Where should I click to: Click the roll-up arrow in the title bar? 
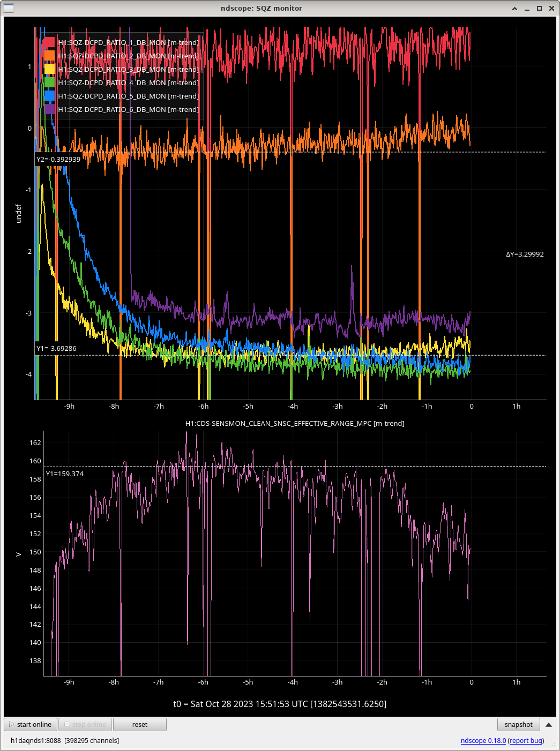point(515,9)
